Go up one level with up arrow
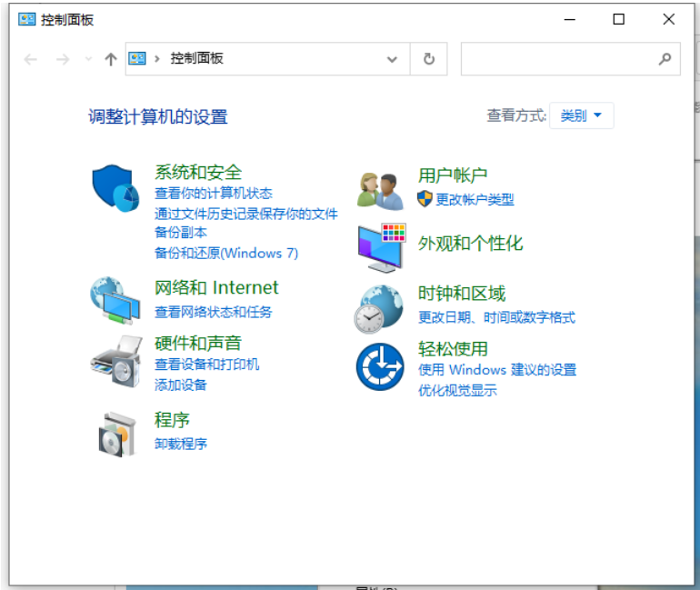 point(111,59)
